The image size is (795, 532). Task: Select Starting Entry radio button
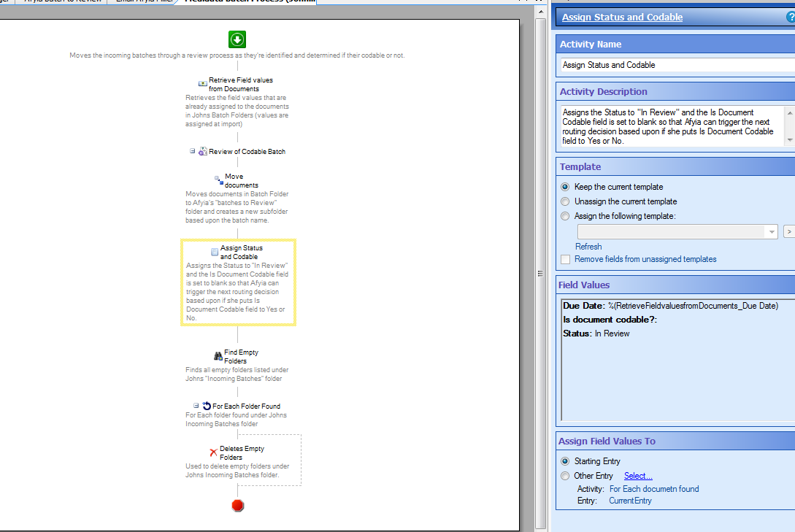pyautogui.click(x=565, y=461)
